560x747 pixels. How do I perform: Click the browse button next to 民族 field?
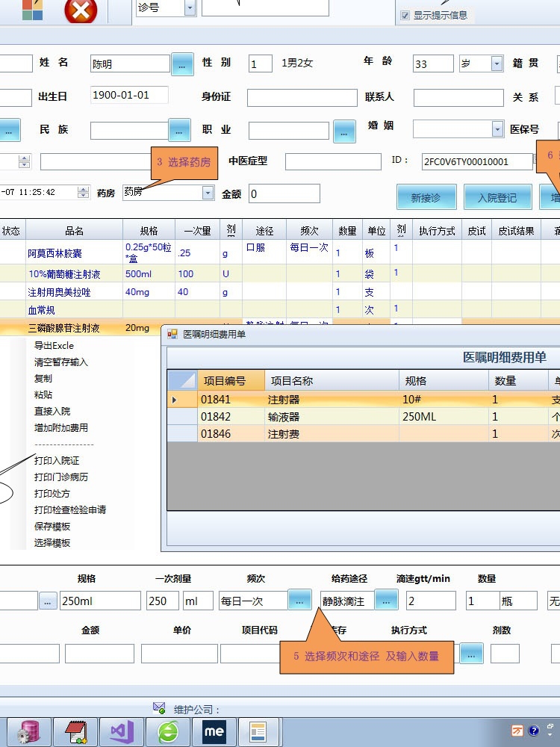pos(179,130)
